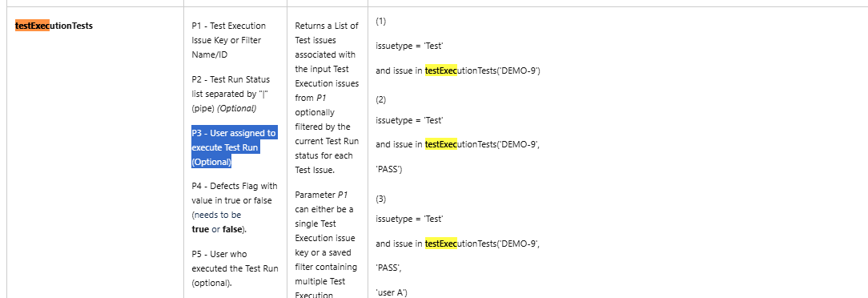Image resolution: width=868 pixels, height=298 pixels.
Task: Click the example label (2)
Action: [381, 99]
